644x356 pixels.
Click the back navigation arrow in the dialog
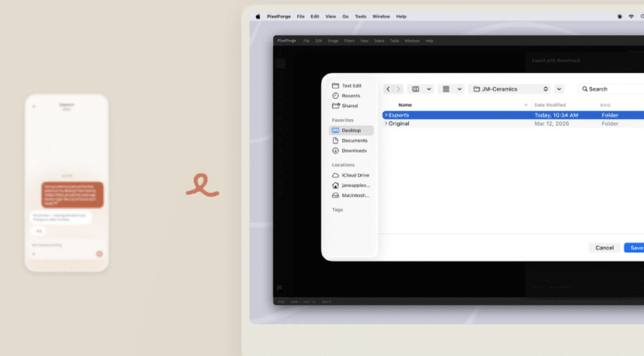tap(388, 89)
